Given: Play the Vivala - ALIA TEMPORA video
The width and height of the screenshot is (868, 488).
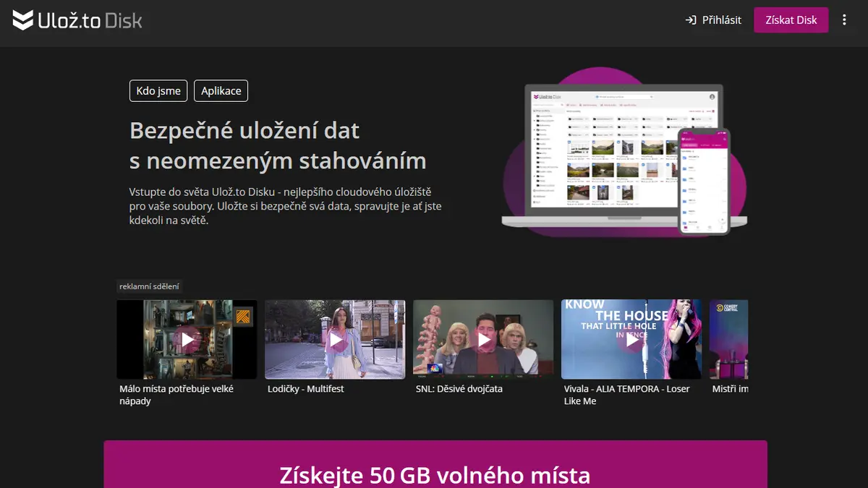Looking at the screenshot, I should coord(632,339).
